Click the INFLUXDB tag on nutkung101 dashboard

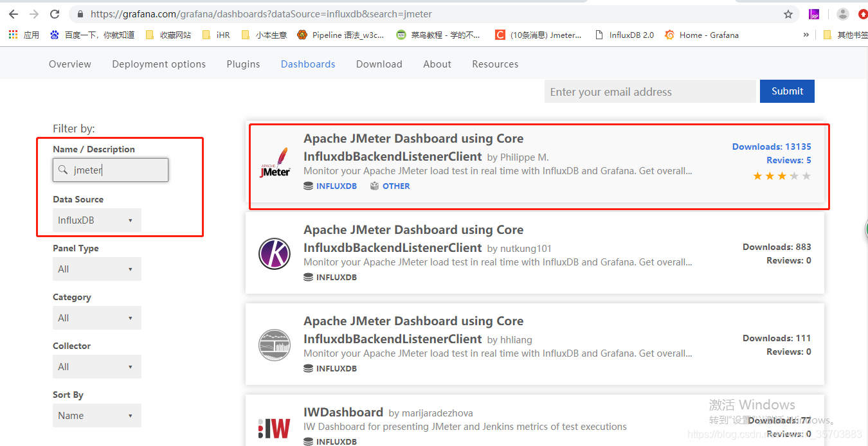pos(330,278)
